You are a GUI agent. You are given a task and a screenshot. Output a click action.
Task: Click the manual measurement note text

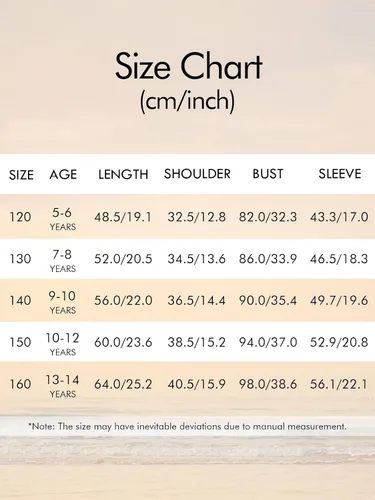pyautogui.click(x=187, y=426)
